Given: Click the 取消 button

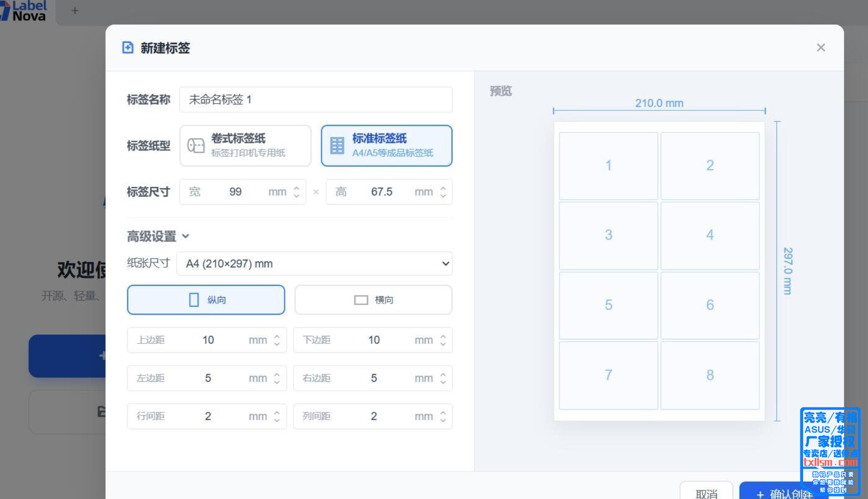Looking at the screenshot, I should tap(706, 493).
